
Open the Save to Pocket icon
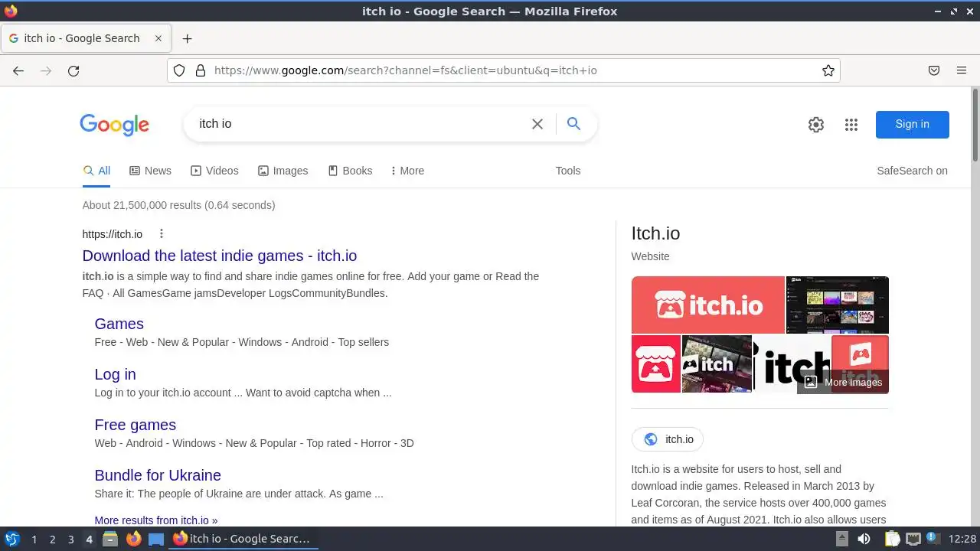[934, 70]
